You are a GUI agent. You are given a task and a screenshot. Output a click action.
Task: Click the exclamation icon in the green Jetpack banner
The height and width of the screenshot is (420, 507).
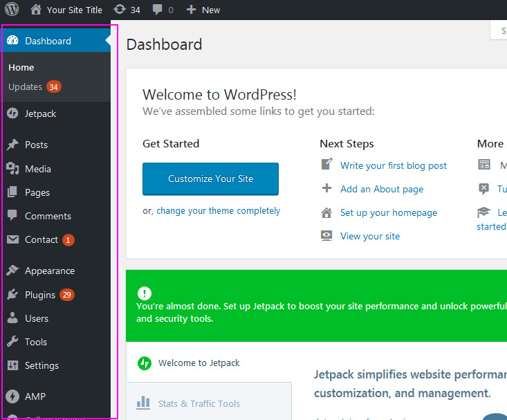144,293
